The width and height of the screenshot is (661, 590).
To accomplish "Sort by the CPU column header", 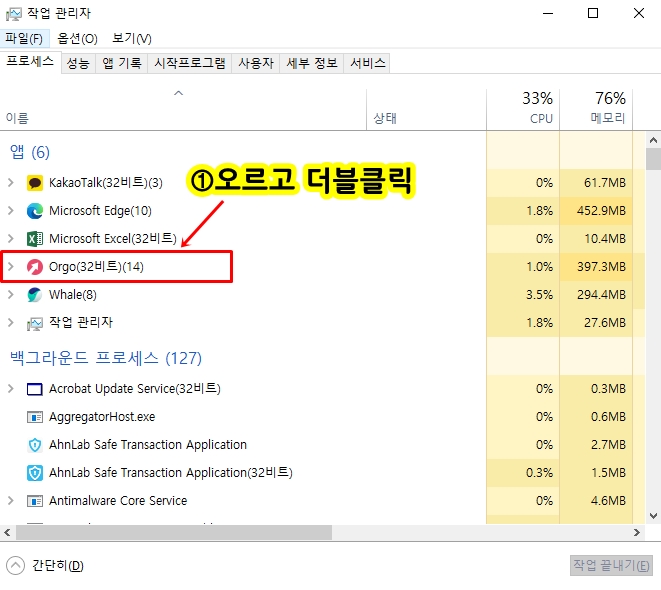I will pos(523,110).
